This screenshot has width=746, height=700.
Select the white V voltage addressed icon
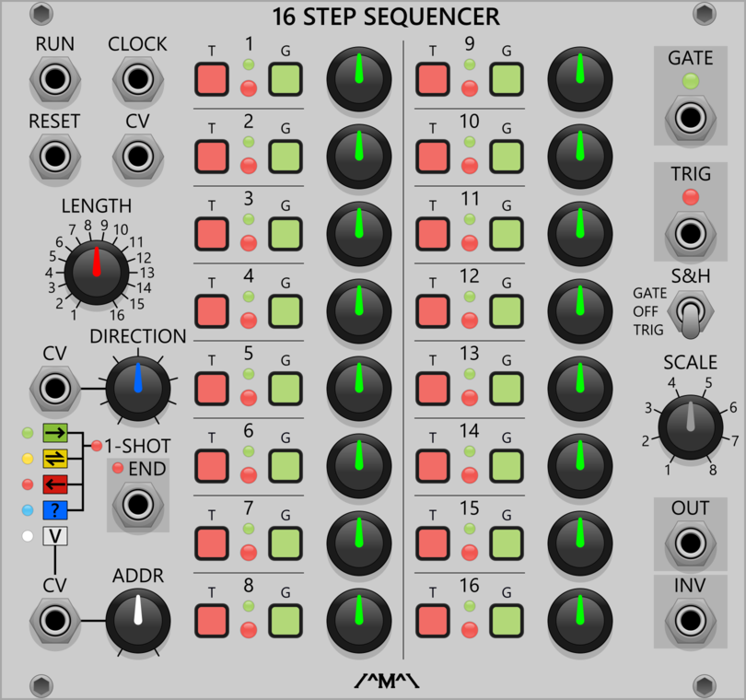(x=55, y=536)
